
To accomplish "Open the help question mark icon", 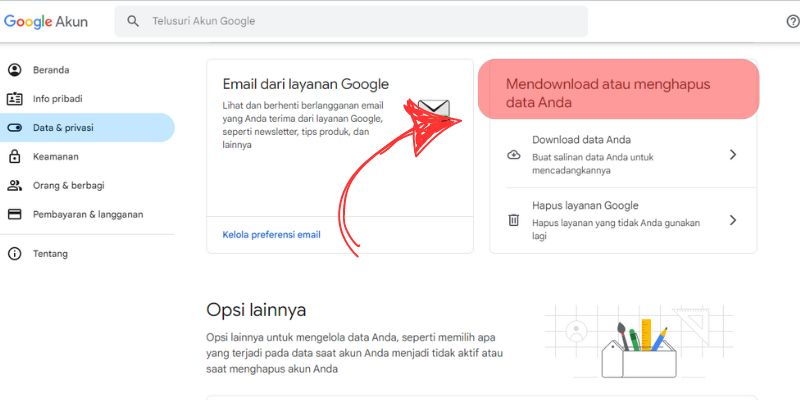I will tap(793, 21).
